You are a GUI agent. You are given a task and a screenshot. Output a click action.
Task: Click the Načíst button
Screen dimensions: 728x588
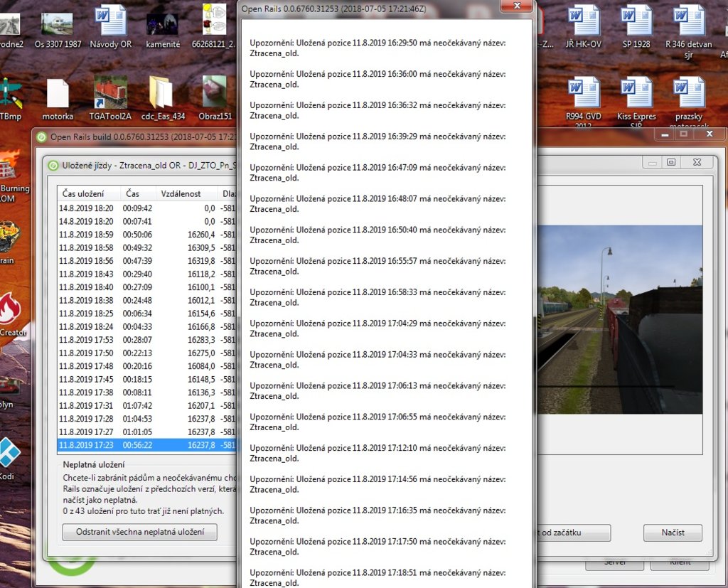(x=673, y=533)
